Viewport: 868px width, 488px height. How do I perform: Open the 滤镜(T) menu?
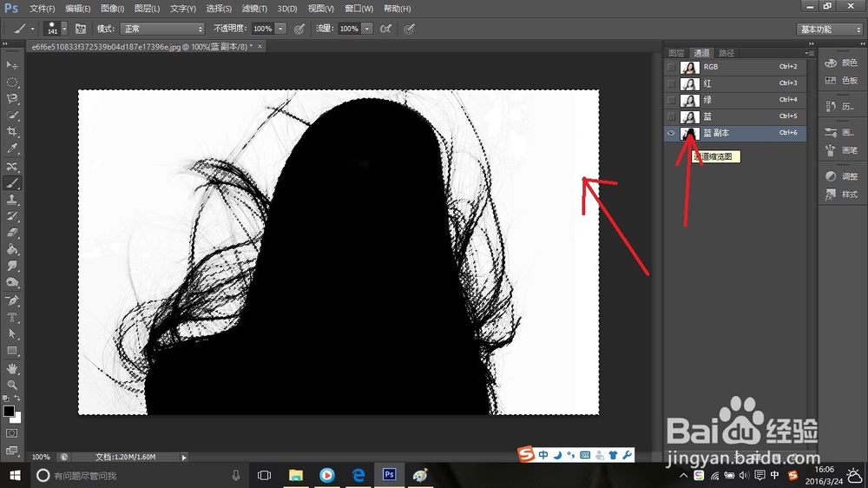tap(254, 9)
